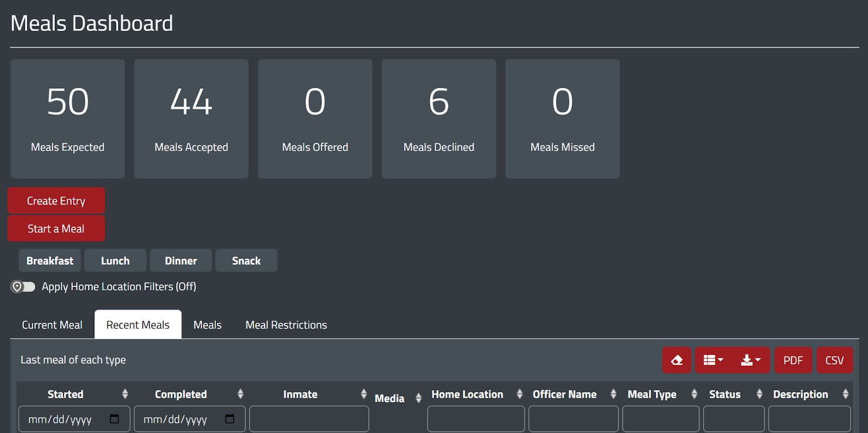Viewport: 868px width, 433px height.
Task: Sort by the Started column arrows
Action: click(125, 394)
